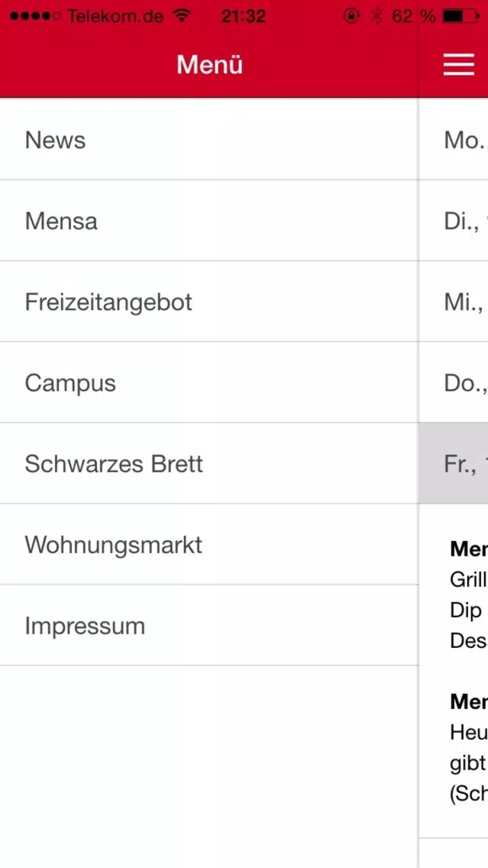Open Schwarzes Brett menu entry
The height and width of the screenshot is (868, 488).
209,463
